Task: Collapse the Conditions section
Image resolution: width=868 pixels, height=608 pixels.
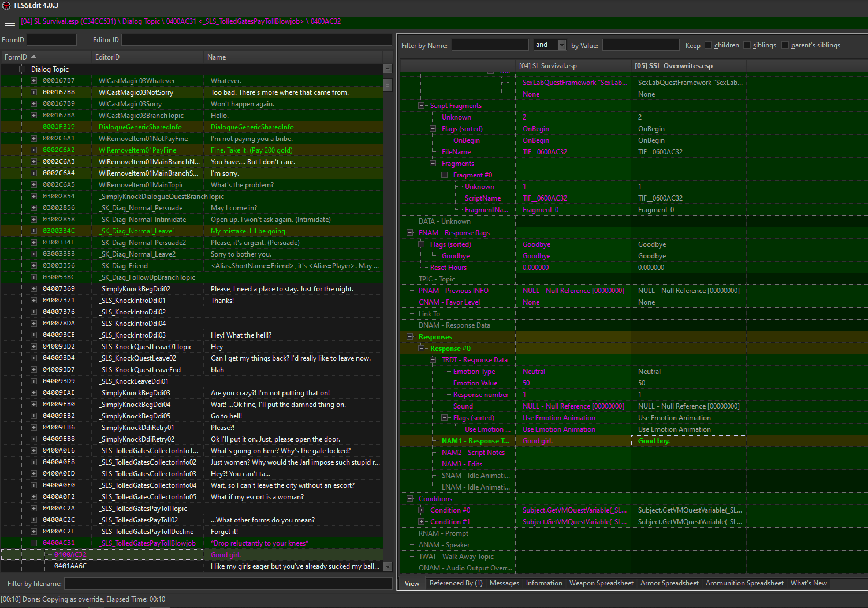Action: tap(409, 499)
